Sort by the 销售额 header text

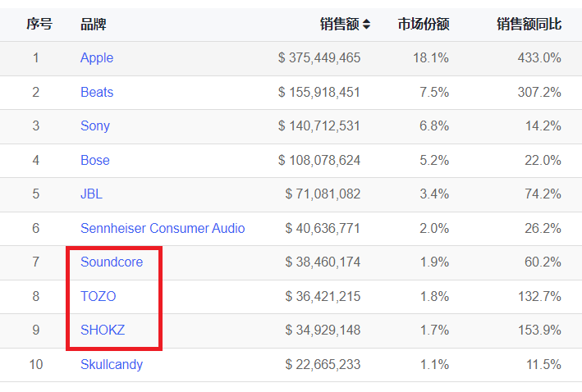click(x=339, y=25)
